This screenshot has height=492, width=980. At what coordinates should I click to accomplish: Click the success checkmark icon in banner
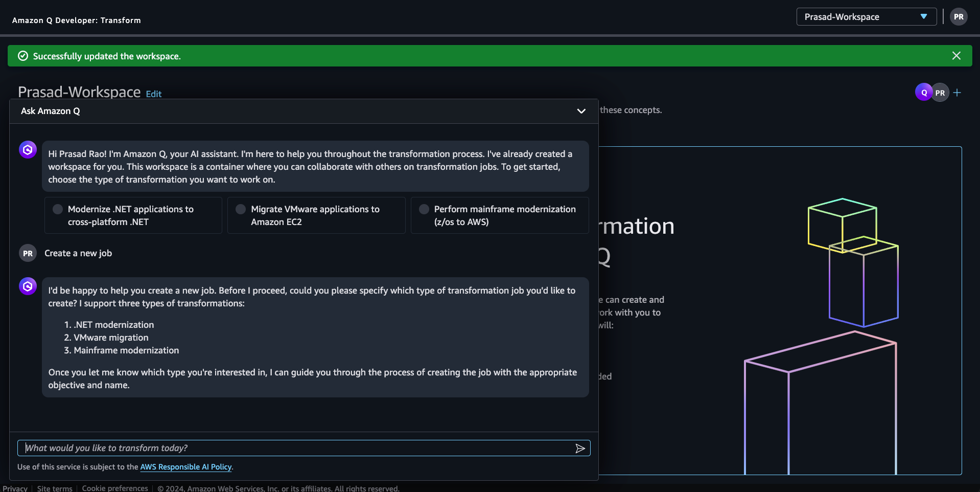coord(23,56)
